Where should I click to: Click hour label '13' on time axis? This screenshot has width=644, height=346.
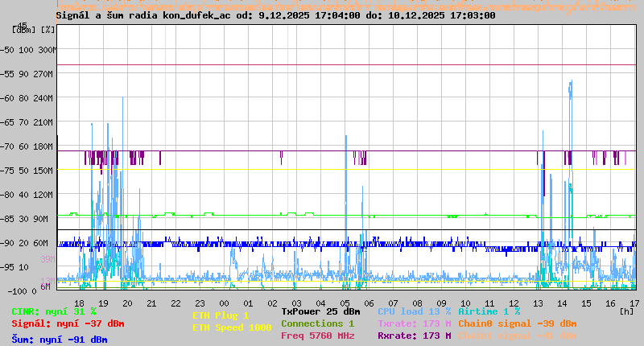tap(538, 303)
